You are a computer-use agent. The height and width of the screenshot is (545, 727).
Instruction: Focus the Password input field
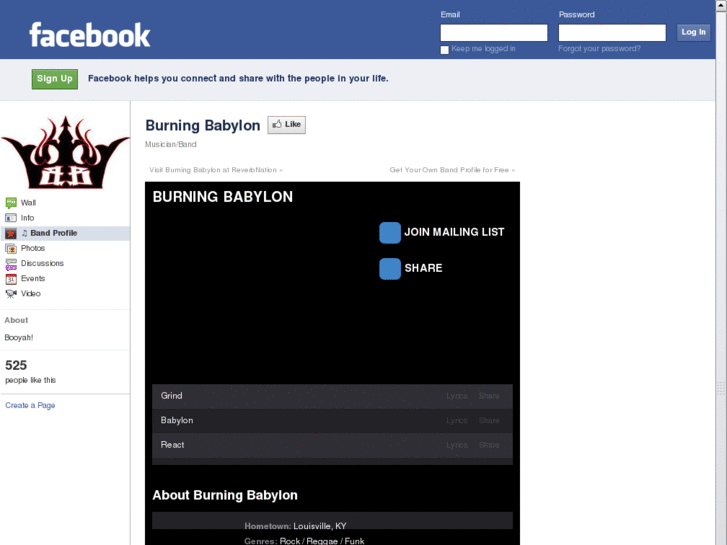click(612, 33)
